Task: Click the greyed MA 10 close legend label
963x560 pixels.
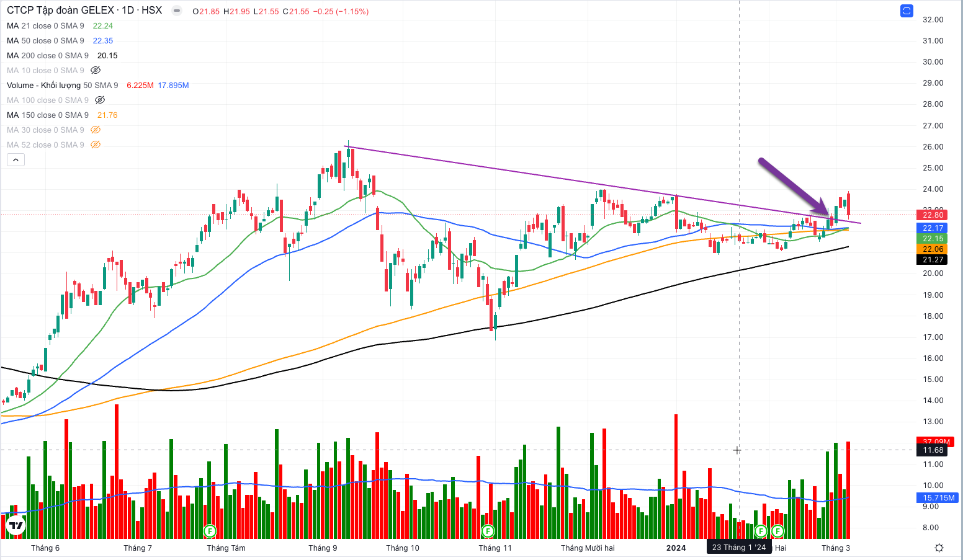Action: (x=45, y=70)
